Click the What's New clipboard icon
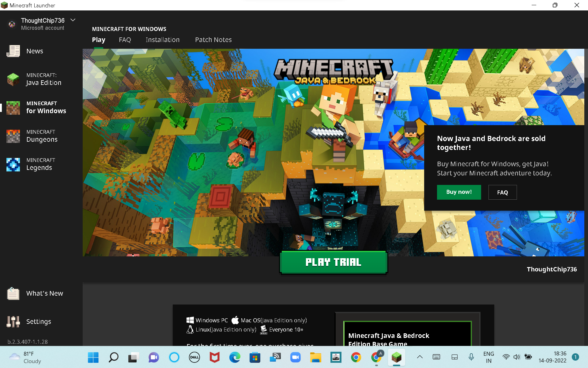Viewport: 588px width, 368px height. pos(13,293)
